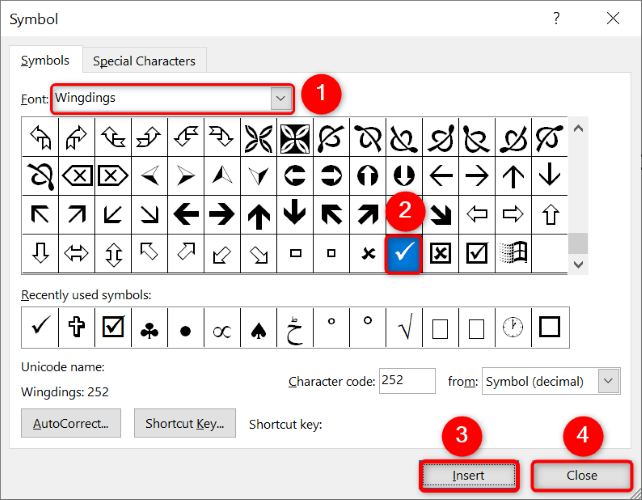Select the erase-right box-X symbol
Viewport: 642px width, 500px height.
coord(113,176)
